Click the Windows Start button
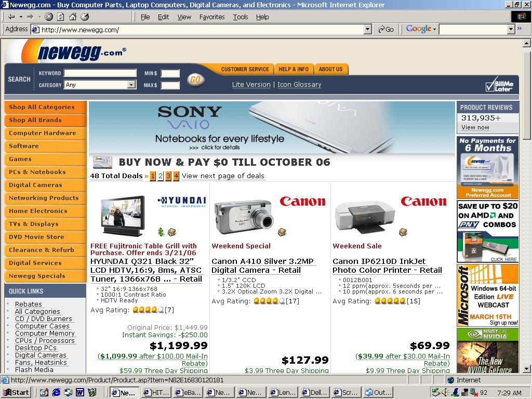This screenshot has height=399, width=532. click(16, 393)
